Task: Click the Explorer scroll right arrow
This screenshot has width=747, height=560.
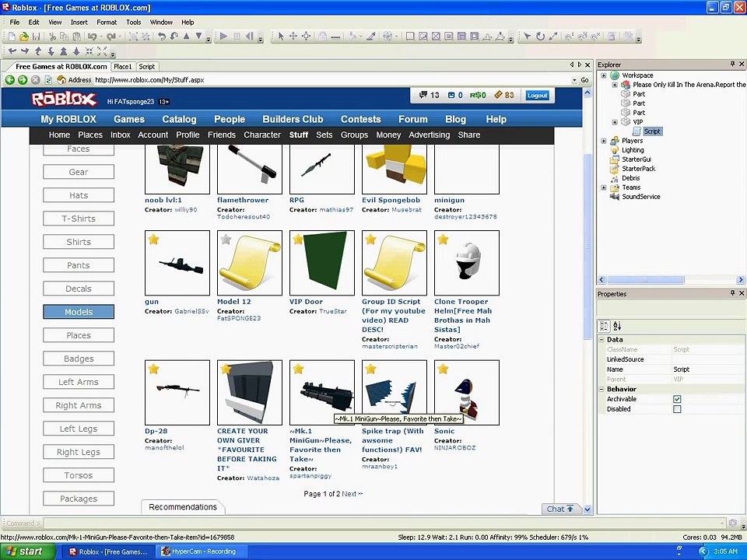Action: point(741,280)
